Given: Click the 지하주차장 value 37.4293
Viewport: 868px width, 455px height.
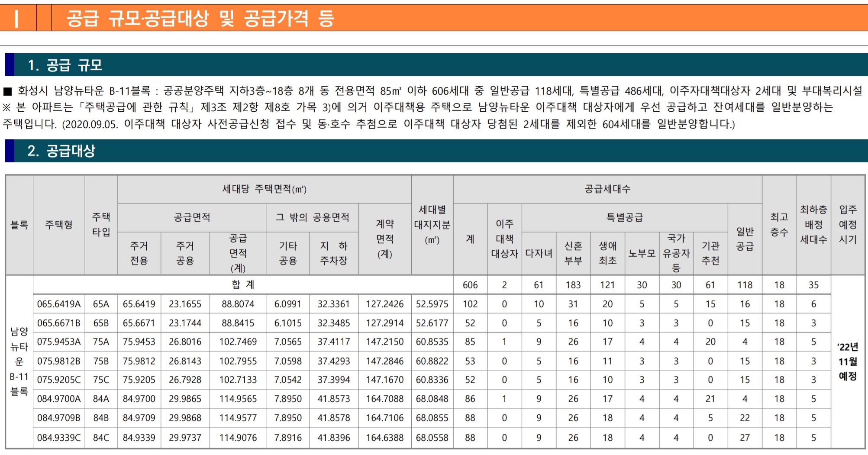Looking at the screenshot, I should (334, 361).
